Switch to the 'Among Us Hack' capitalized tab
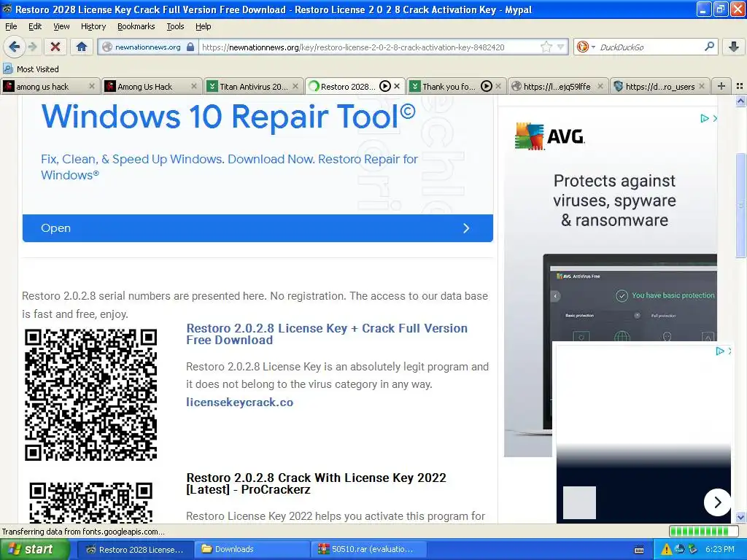747x560 pixels. pyautogui.click(x=152, y=86)
